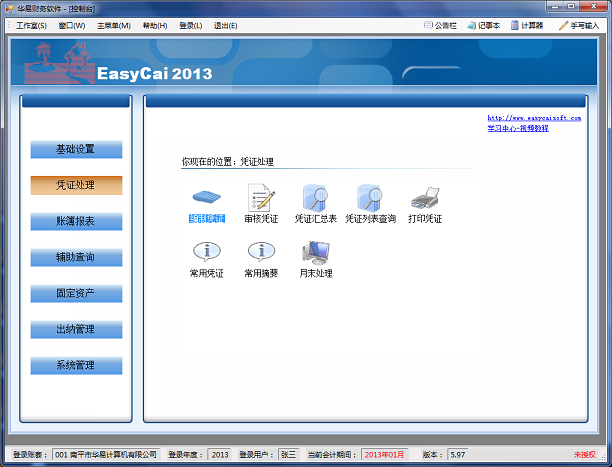
Task: Open the 主菜单(M) menu
Action: (114, 26)
